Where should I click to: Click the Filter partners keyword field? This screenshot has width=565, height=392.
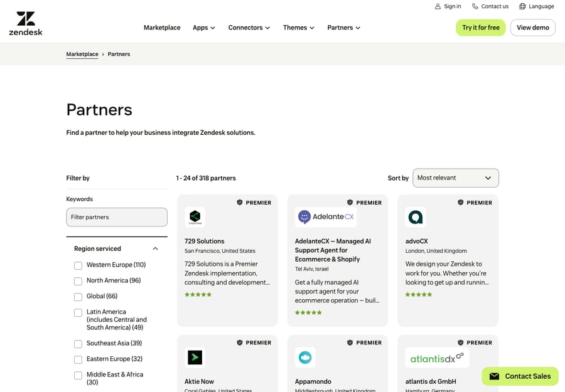click(117, 217)
